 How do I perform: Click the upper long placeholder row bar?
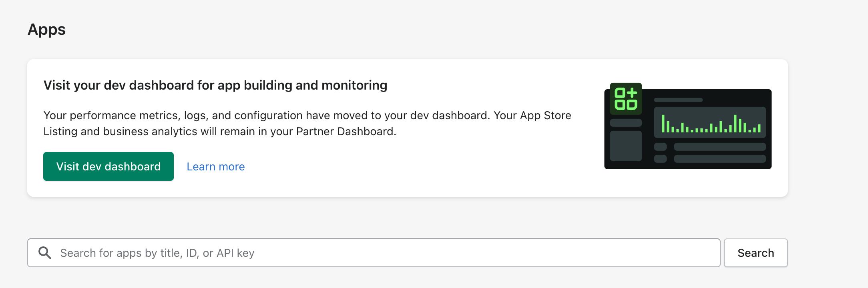click(x=720, y=147)
